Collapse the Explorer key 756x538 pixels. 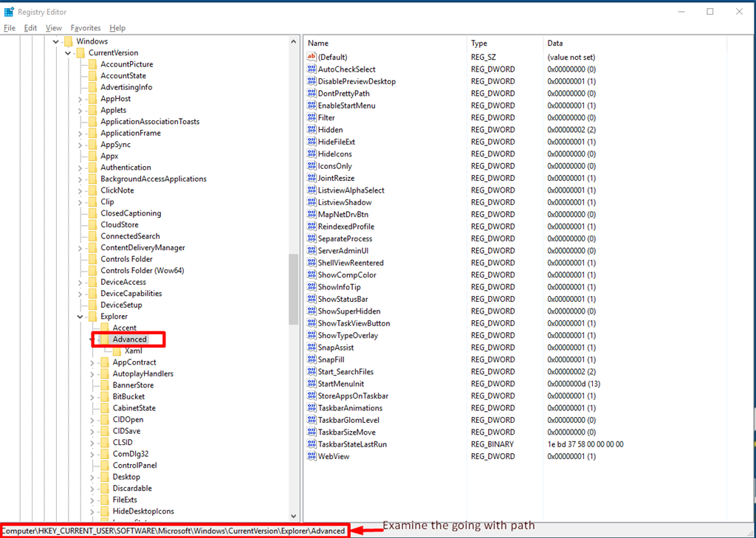pos(80,317)
